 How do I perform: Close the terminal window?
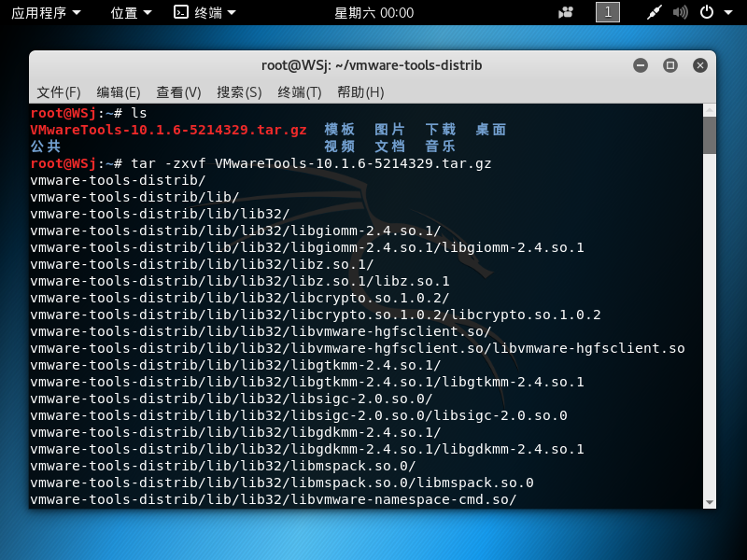pos(699,65)
